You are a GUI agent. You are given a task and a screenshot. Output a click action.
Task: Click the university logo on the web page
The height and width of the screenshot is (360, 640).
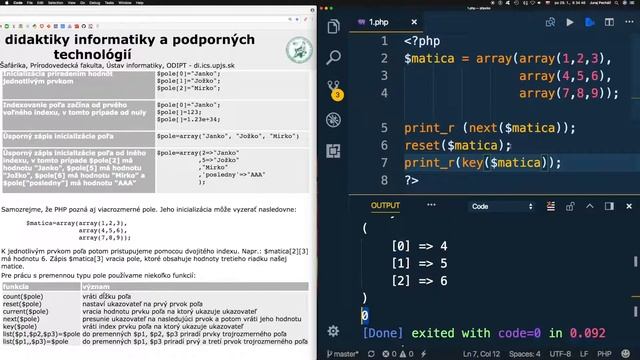(299, 50)
